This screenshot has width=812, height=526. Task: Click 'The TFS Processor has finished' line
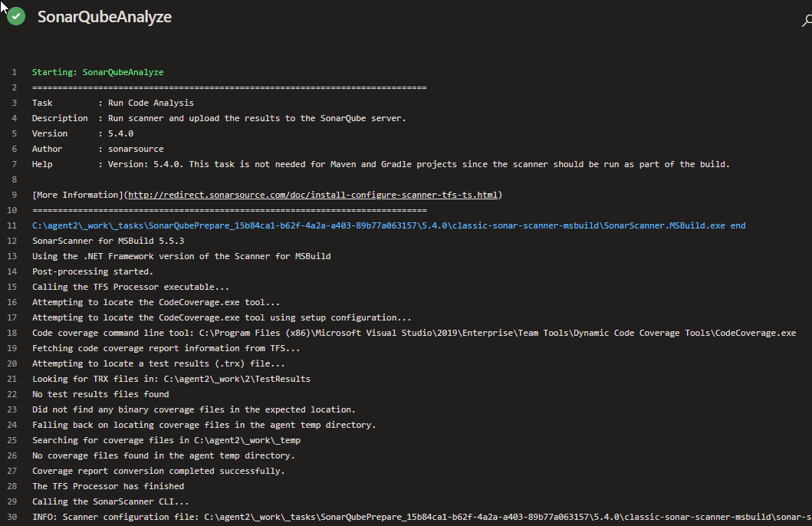pyautogui.click(x=108, y=486)
